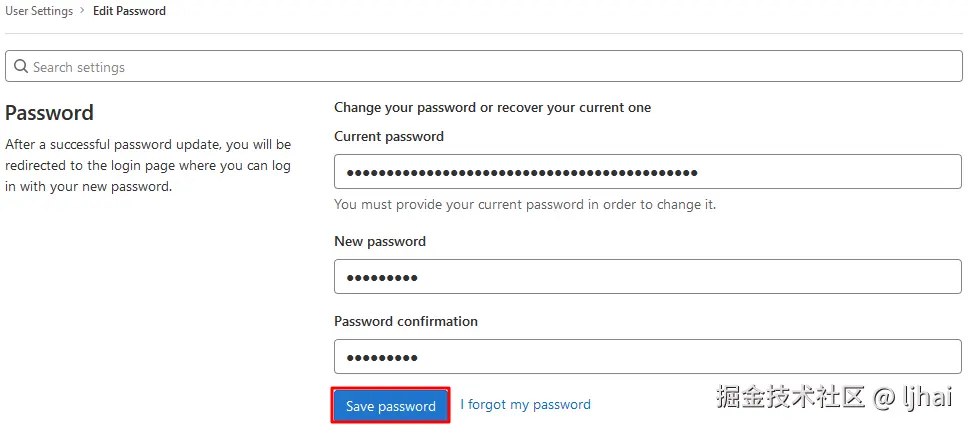968x427 pixels.
Task: Click the redirect notice paragraph under Password
Action: click(148, 165)
